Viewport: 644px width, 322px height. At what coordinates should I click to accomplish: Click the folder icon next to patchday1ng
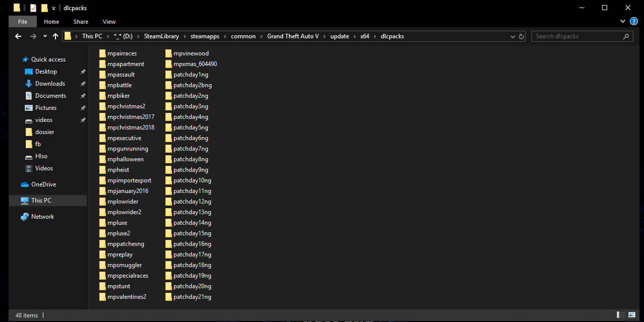tap(168, 75)
